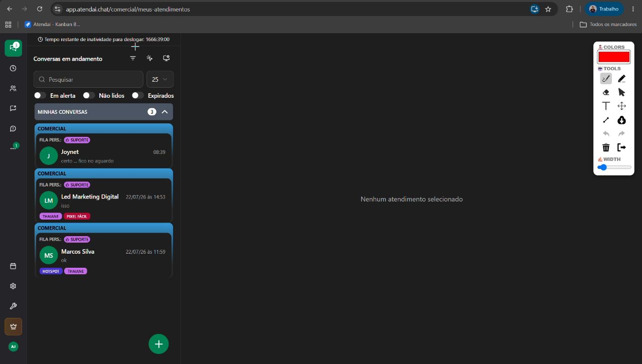Click the HOTSPOT tag on Marcos Silva
Image resolution: width=642 pixels, height=364 pixels.
click(51, 271)
